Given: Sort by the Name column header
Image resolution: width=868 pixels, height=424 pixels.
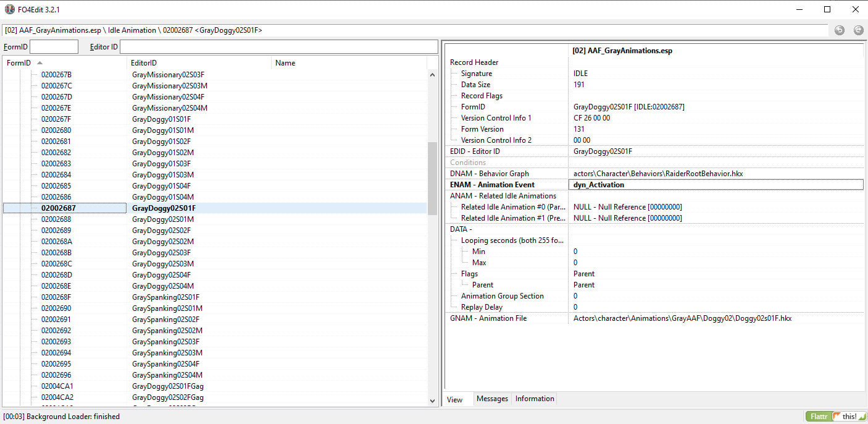Looking at the screenshot, I should 349,63.
